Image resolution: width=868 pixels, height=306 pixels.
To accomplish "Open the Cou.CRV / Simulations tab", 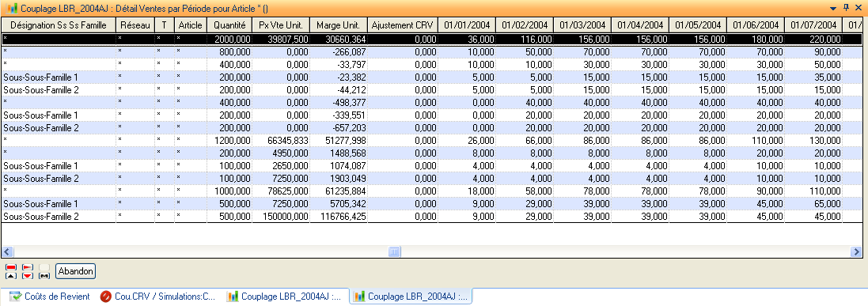I will click(157, 297).
